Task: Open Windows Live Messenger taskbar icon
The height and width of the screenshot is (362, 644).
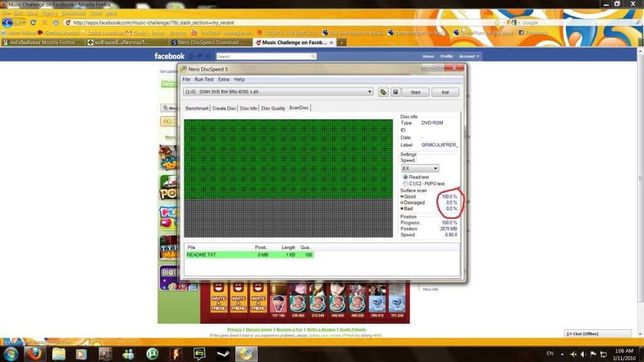Action: pyautogui.click(x=128, y=354)
